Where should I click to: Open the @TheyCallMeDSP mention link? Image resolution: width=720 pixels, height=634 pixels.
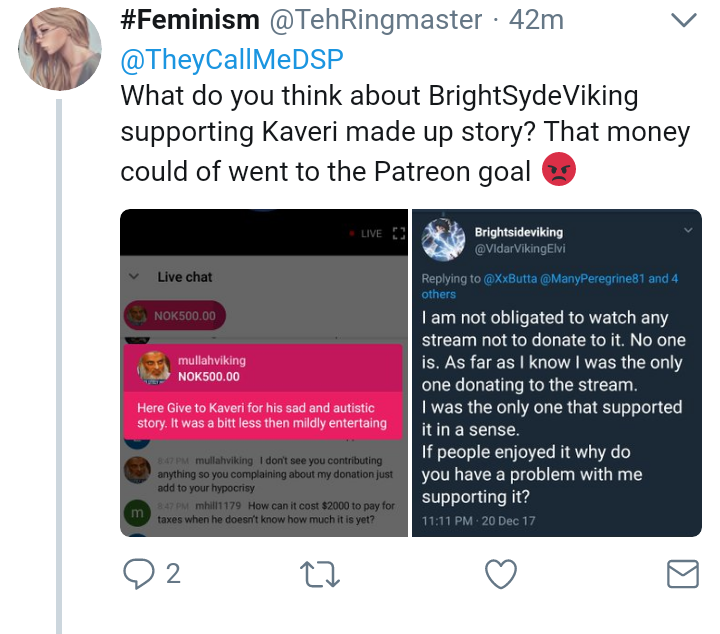(232, 59)
